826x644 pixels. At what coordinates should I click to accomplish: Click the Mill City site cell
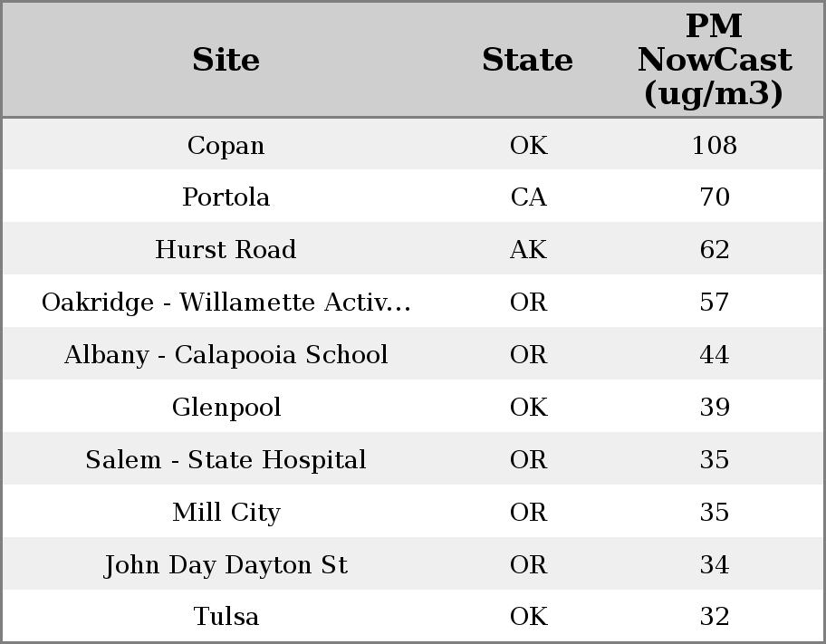coord(226,513)
